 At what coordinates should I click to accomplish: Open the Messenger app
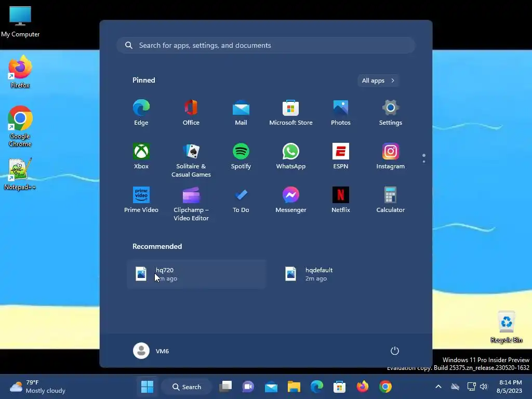click(x=291, y=200)
